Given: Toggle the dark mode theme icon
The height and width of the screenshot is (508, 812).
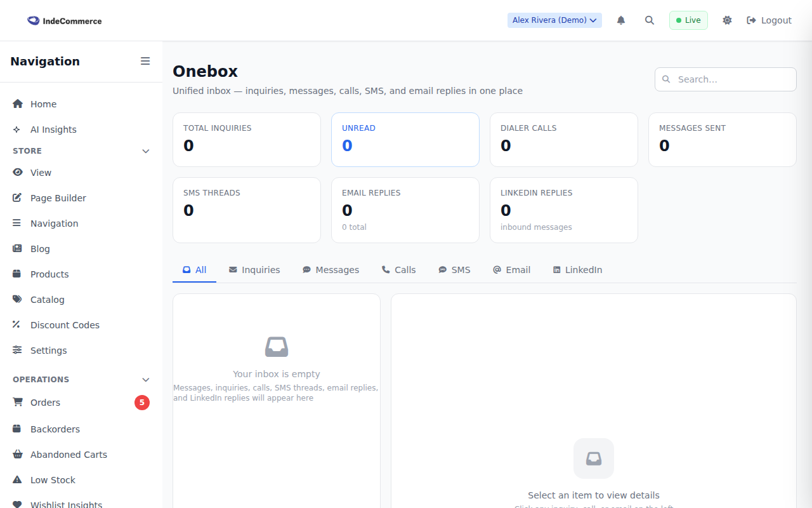Looking at the screenshot, I should pyautogui.click(x=727, y=20).
